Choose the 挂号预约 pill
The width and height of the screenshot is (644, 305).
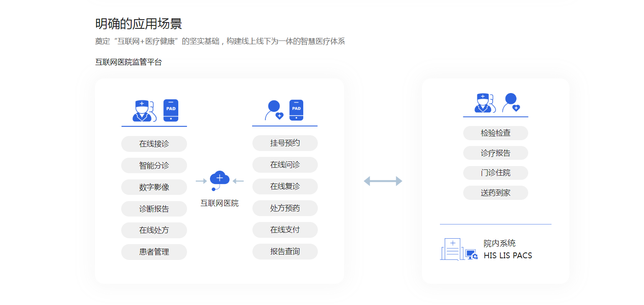[x=285, y=143]
